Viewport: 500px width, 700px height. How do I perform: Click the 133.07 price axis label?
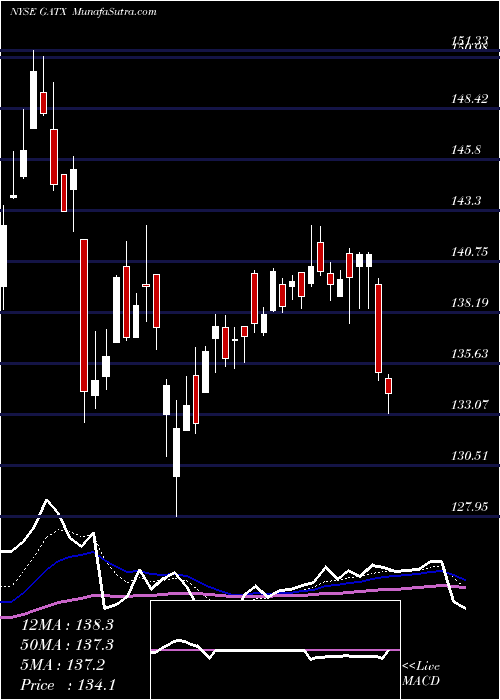(x=470, y=405)
